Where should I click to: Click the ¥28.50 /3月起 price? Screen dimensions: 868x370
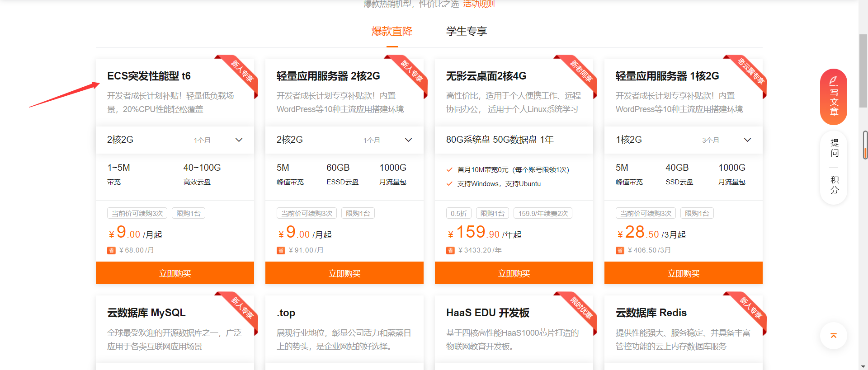tap(651, 233)
